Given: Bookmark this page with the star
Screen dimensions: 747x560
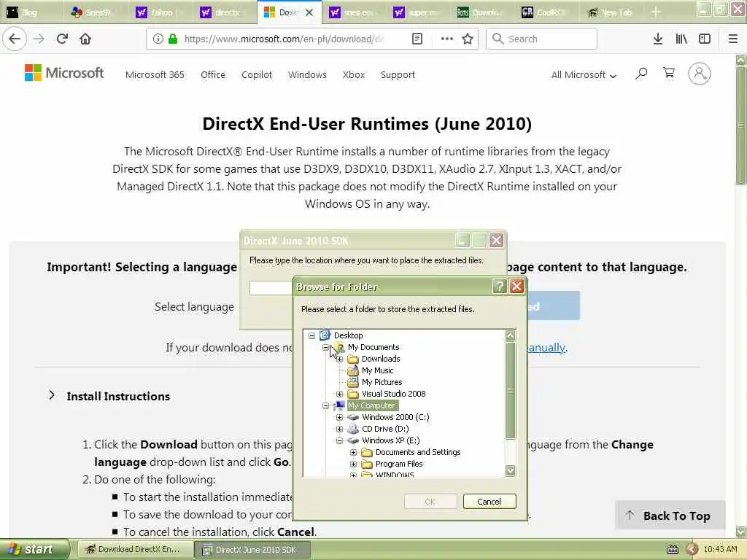Looking at the screenshot, I should 468,39.
